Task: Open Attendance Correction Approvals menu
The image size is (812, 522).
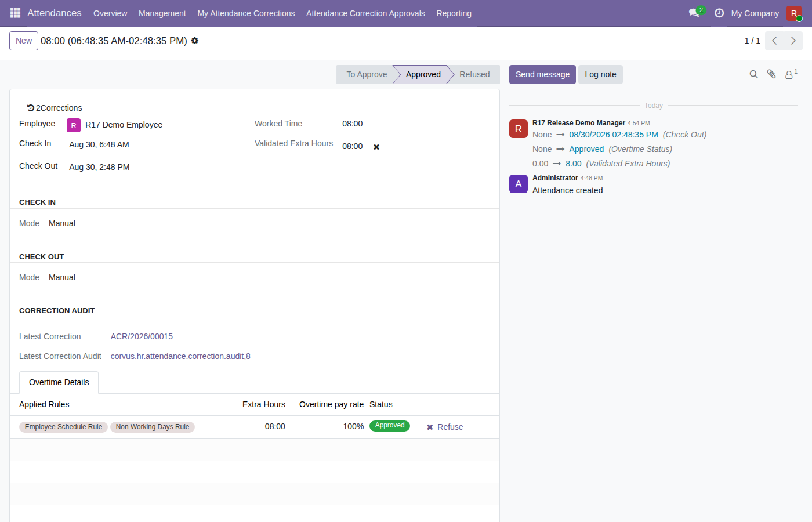Action: coord(365,13)
